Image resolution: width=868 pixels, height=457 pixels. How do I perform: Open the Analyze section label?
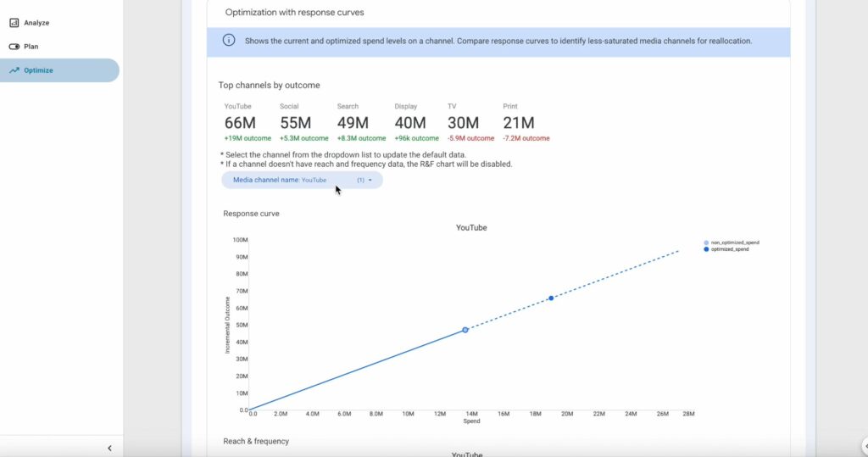(36, 23)
